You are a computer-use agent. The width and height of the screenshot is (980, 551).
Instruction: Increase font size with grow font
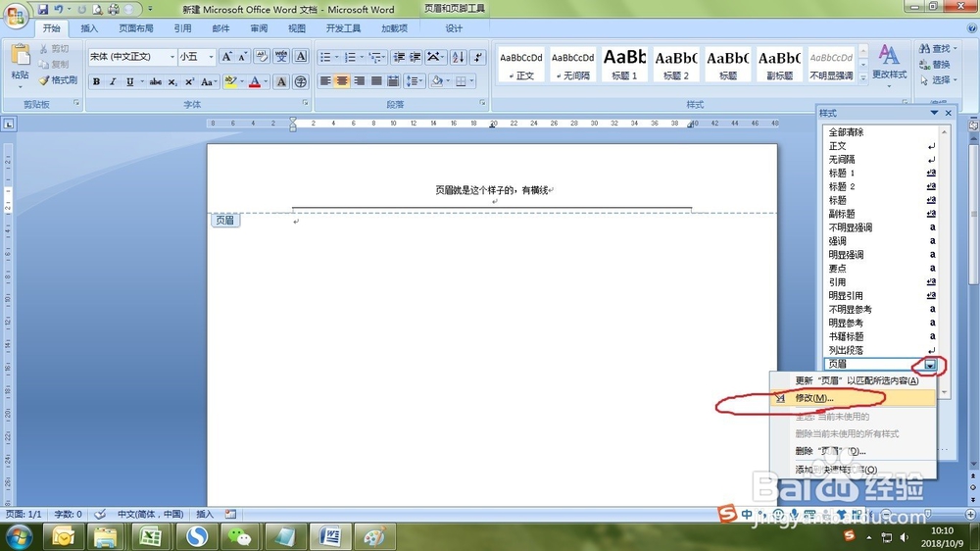pyautogui.click(x=227, y=57)
